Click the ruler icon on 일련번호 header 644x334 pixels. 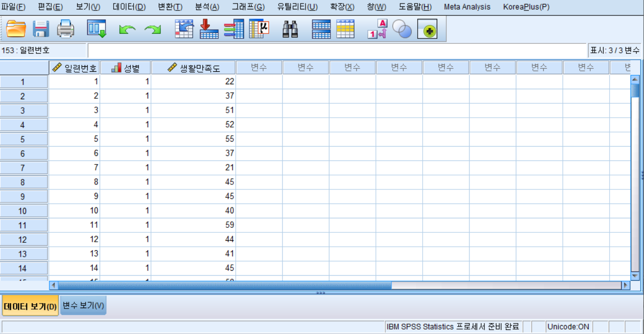pos(57,68)
